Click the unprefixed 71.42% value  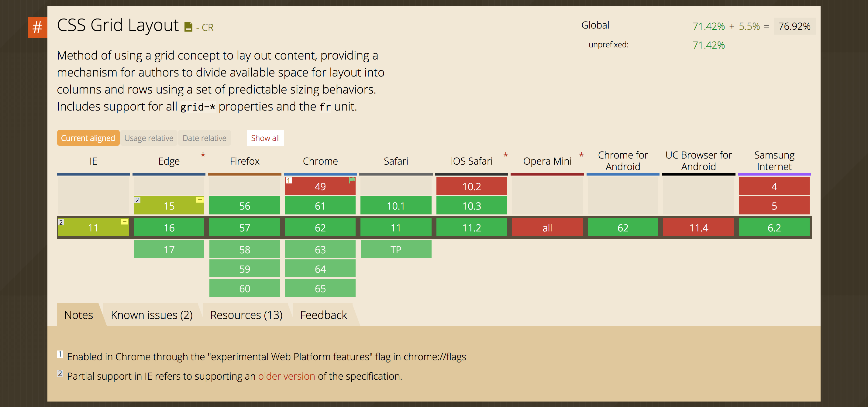pos(709,45)
